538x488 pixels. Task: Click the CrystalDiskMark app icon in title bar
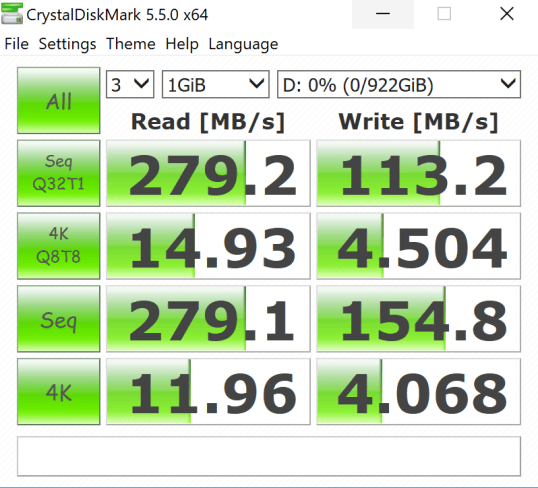click(x=12, y=14)
